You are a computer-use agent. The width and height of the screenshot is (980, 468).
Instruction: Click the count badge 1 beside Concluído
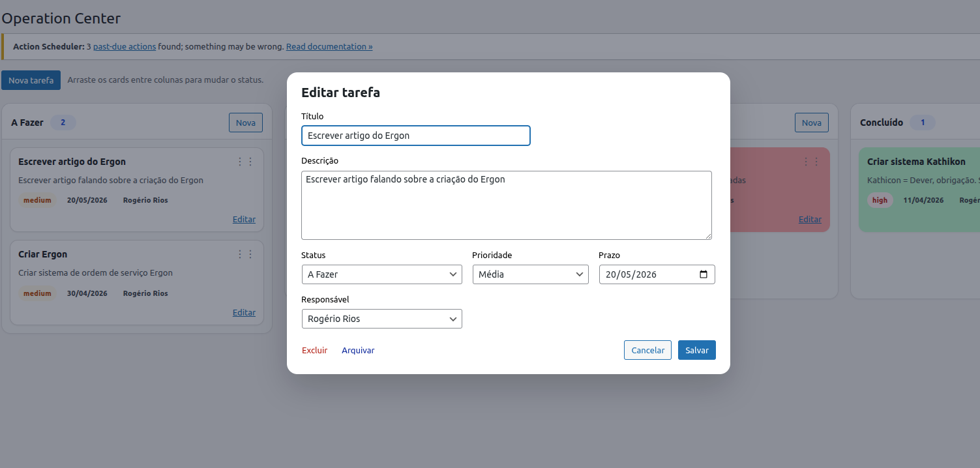coord(923,123)
